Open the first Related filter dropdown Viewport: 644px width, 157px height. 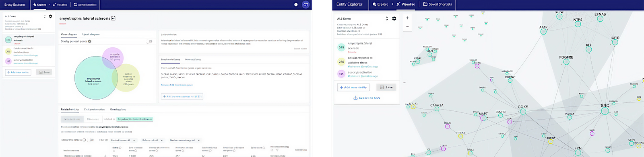(x=123, y=140)
